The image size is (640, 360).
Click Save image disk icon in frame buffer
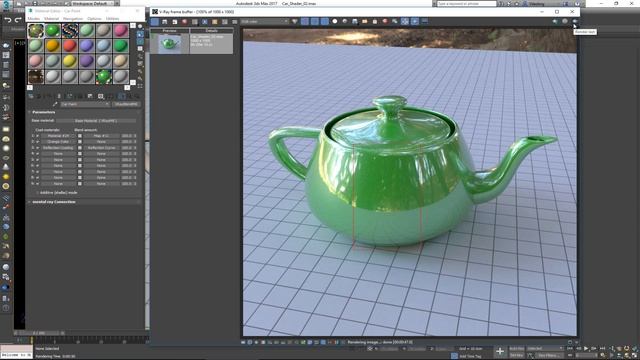click(355, 21)
